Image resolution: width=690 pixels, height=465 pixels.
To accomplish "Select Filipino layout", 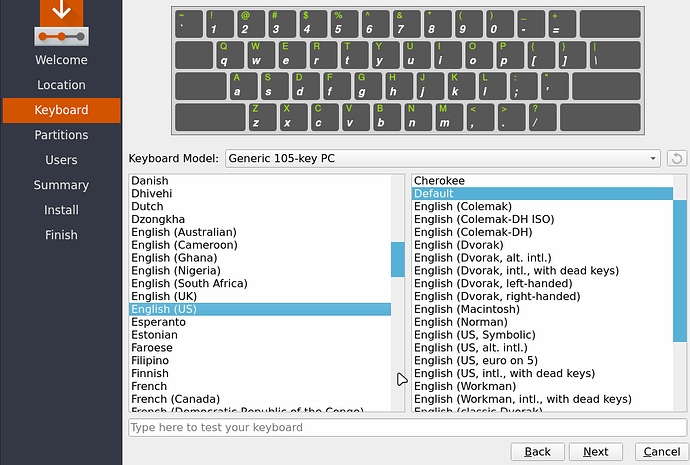I will (x=260, y=360).
